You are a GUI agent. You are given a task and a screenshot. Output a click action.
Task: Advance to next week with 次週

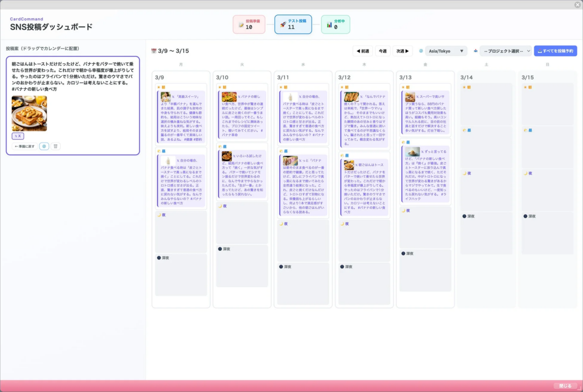pos(402,51)
